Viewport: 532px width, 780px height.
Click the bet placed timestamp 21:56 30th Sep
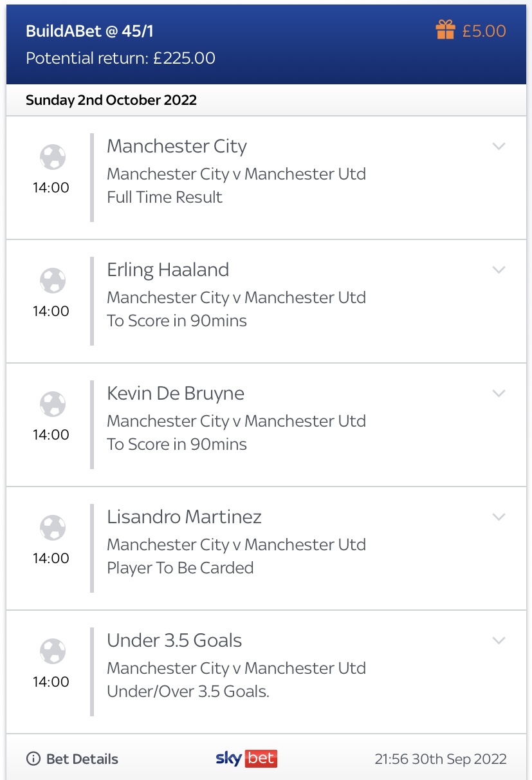point(441,759)
